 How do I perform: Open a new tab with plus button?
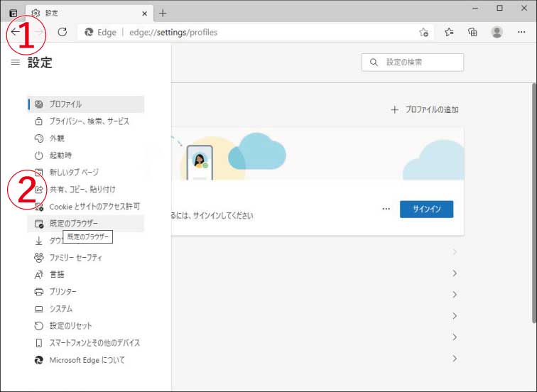pos(163,13)
